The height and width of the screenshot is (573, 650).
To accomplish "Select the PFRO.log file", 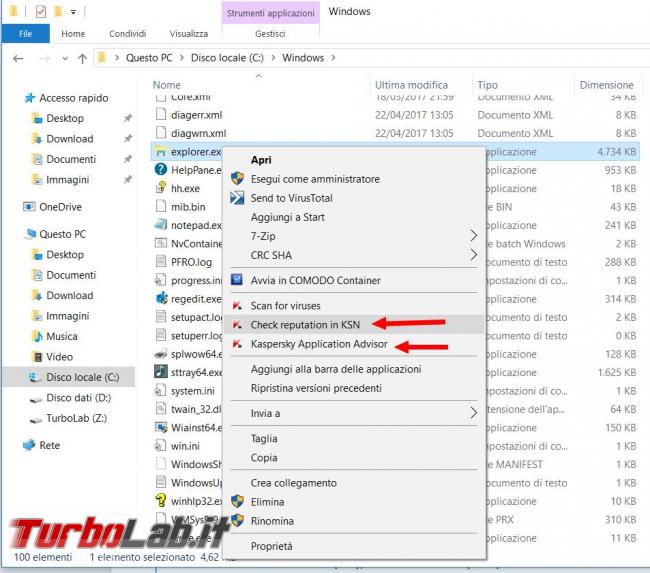I will point(191,262).
